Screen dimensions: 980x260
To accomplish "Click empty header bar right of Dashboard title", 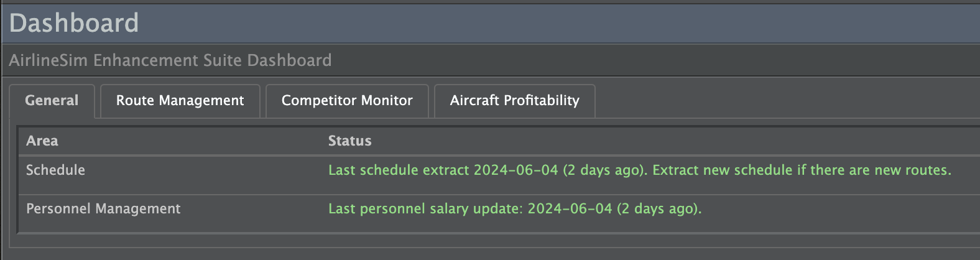I will 560,24.
